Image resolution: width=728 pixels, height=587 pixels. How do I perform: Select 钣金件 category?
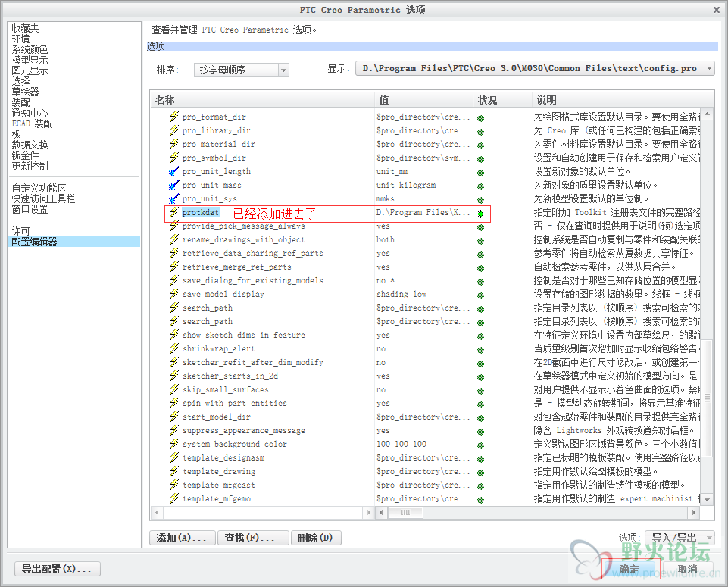click(x=26, y=155)
